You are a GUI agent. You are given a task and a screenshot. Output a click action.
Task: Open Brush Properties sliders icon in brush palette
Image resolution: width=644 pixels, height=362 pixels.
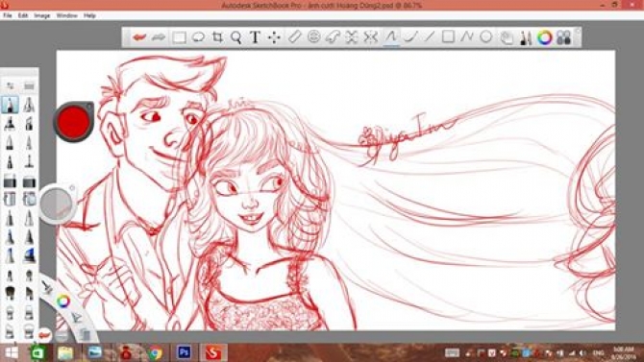pyautogui.click(x=11, y=85)
